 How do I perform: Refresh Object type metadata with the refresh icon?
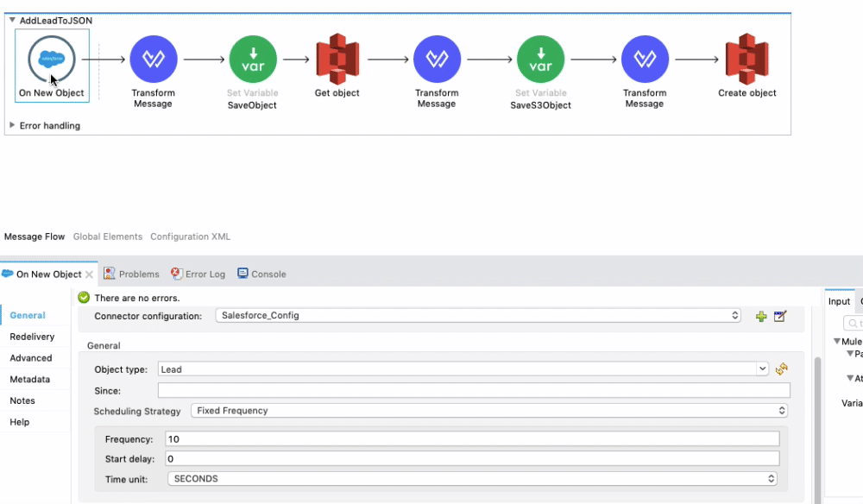pyautogui.click(x=782, y=369)
